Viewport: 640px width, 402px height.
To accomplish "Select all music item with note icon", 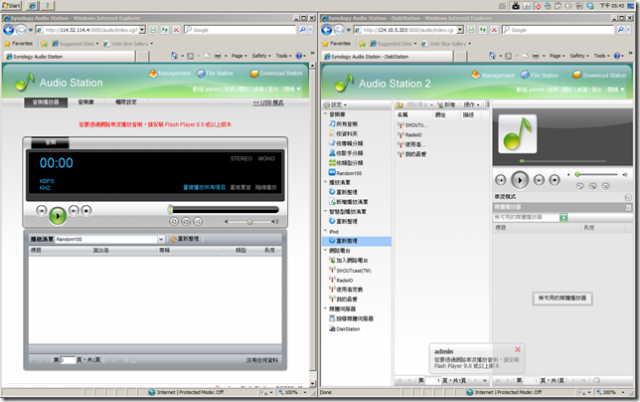I will [x=343, y=124].
